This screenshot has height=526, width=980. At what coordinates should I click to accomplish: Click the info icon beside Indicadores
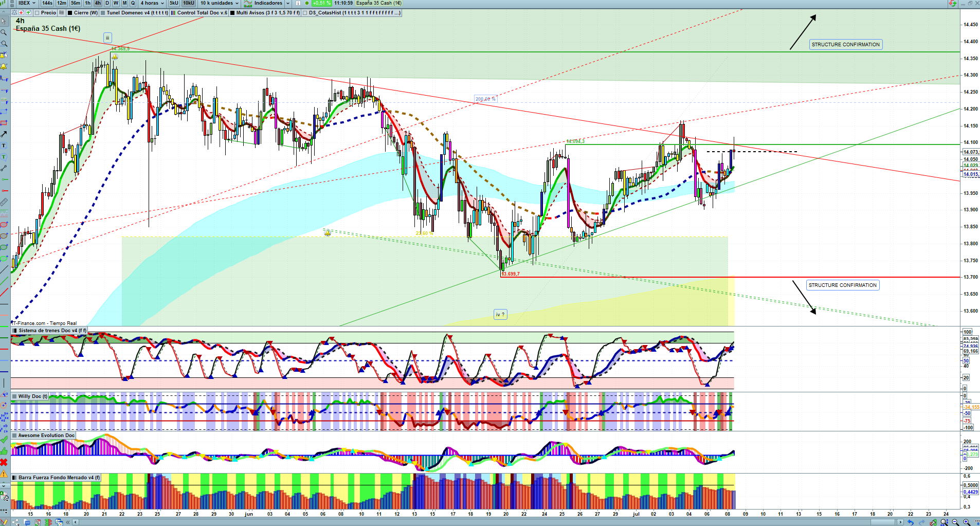298,3
